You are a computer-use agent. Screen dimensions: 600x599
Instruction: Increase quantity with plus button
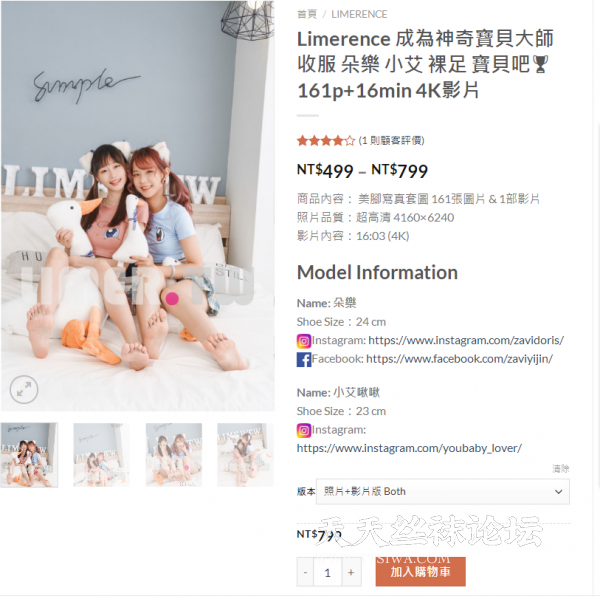click(351, 573)
